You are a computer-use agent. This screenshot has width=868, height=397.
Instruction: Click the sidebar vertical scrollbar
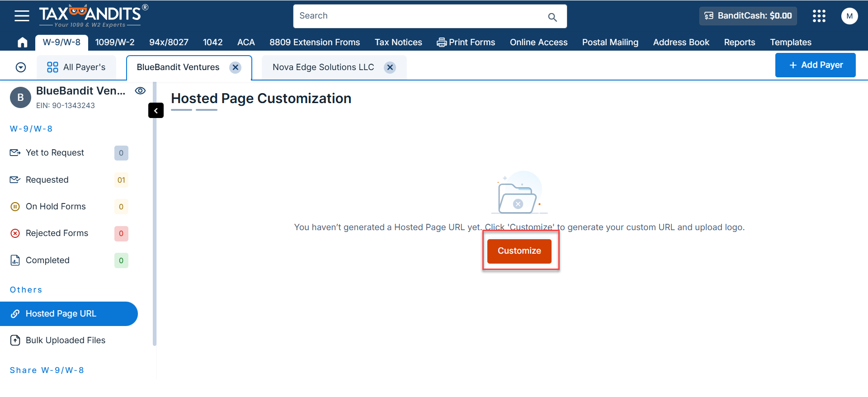coord(155,213)
